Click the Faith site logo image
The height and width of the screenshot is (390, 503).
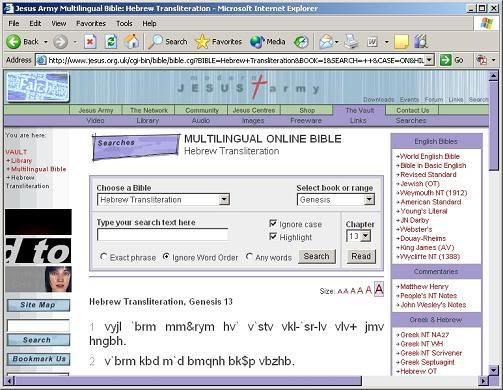38,87
